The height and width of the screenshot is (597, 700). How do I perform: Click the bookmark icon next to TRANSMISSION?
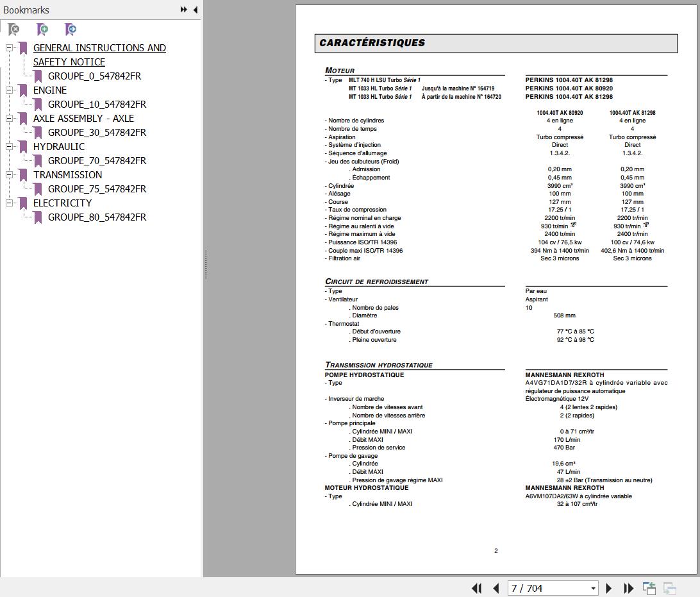(23, 175)
